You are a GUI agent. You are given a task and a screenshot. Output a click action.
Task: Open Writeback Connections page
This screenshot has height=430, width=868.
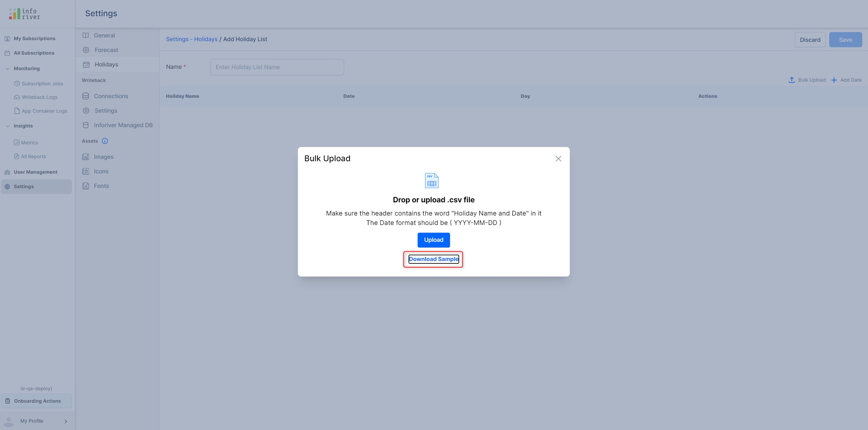(111, 96)
